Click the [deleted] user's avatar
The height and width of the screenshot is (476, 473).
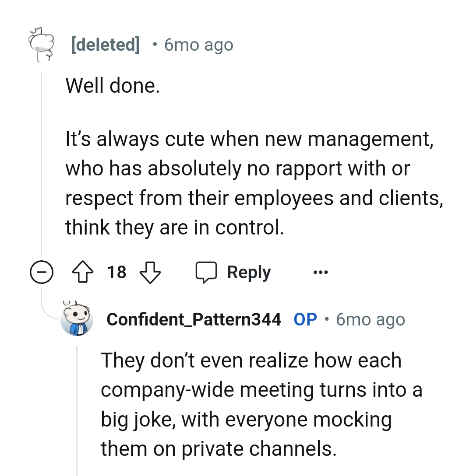[x=42, y=44]
